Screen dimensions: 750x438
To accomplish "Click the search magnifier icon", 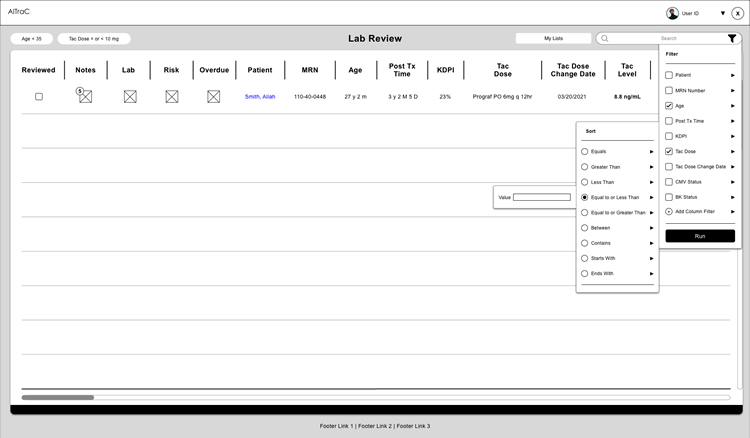I will [605, 38].
